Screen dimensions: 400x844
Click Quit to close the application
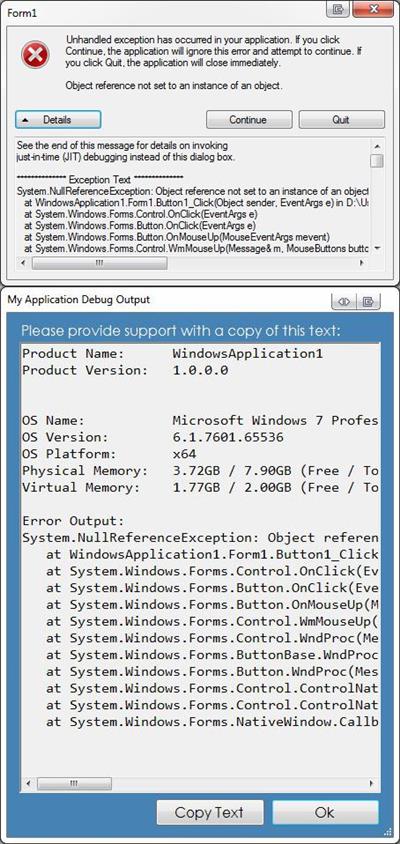[341, 119]
